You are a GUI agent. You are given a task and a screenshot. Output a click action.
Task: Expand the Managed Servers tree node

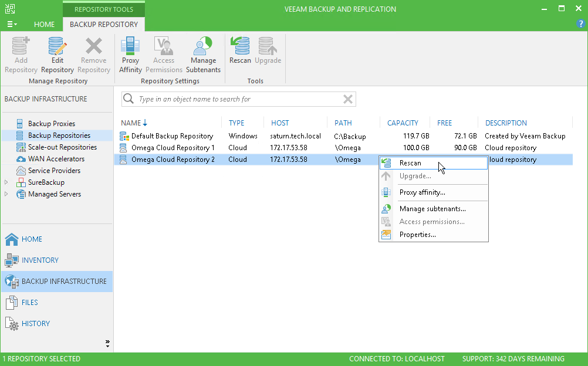pos(6,194)
